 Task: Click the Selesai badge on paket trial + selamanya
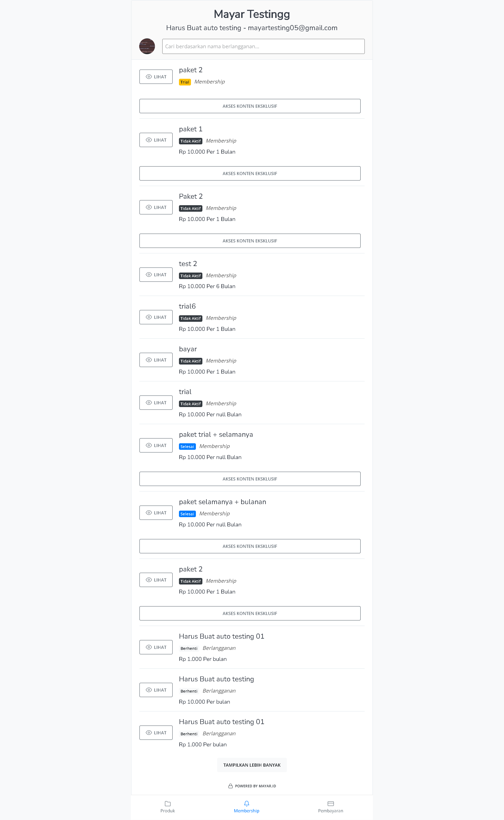pos(187,447)
